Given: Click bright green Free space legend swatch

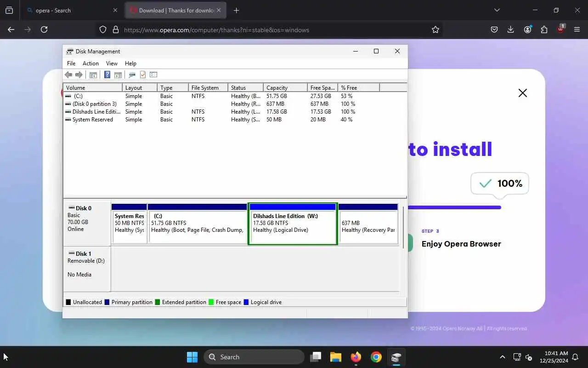Looking at the screenshot, I should [x=211, y=302].
